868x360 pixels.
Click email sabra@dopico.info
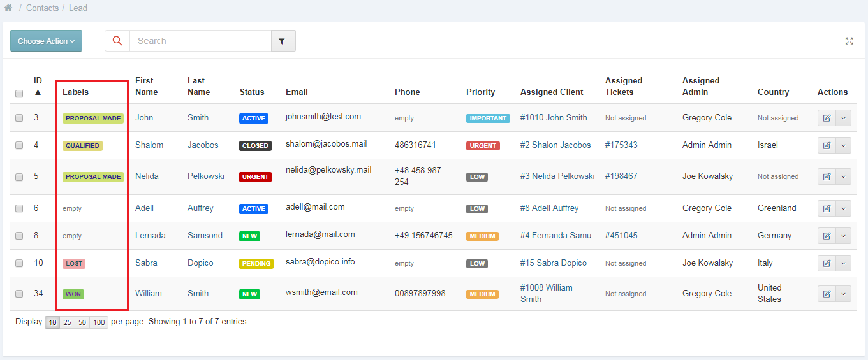[320, 262]
